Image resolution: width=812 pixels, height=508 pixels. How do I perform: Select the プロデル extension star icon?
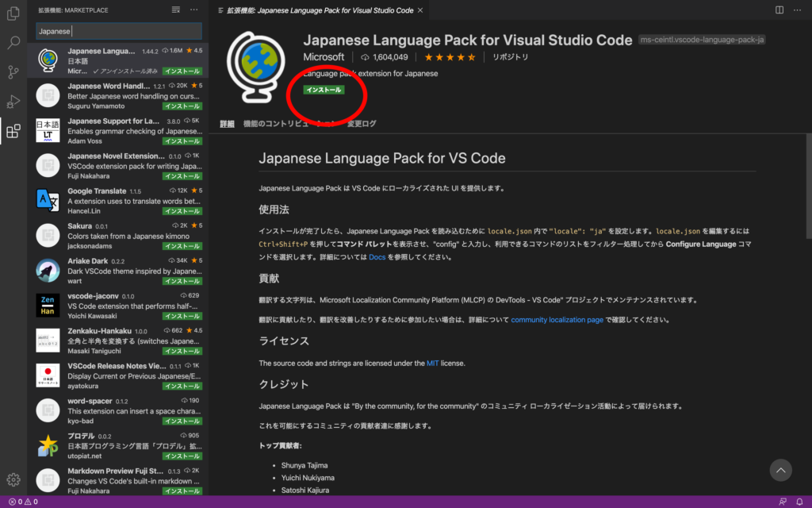48,445
